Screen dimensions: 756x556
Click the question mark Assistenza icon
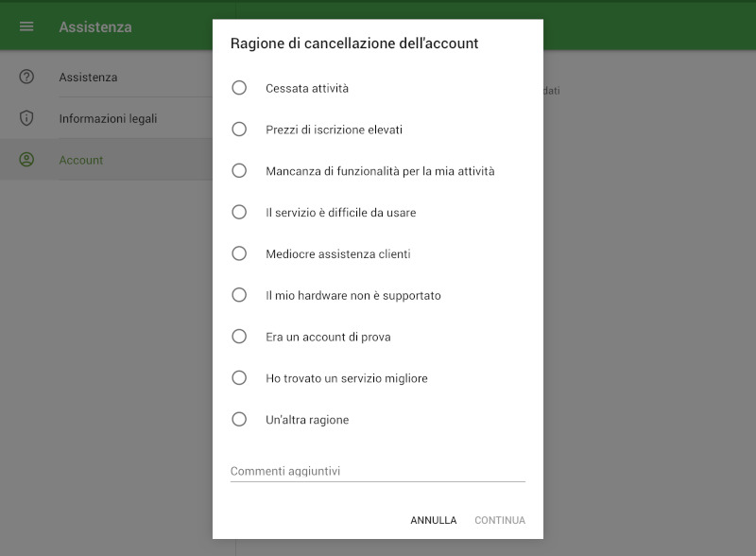(26, 77)
